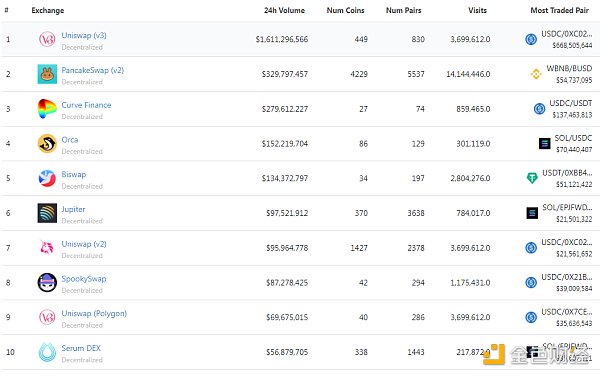Open the Orca exchange link
The image size is (600, 376).
[70, 140]
